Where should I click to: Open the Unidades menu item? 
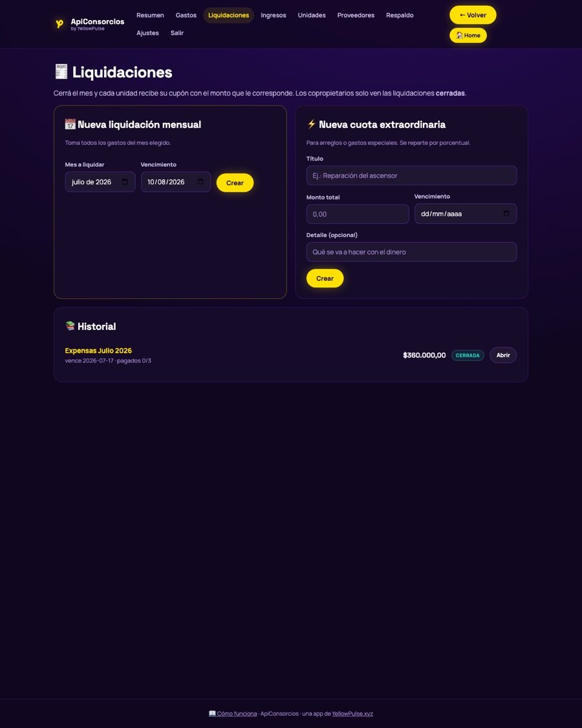[x=312, y=16]
